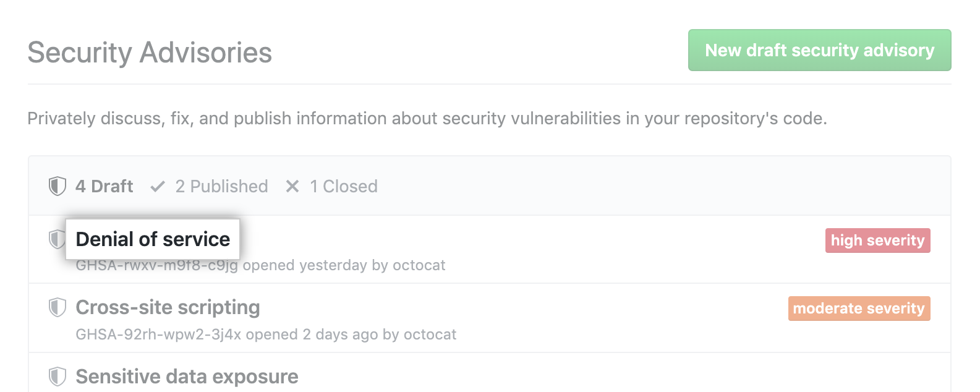Click the GHSA-92rh-wpw2-3j4x identifier

[x=158, y=334]
